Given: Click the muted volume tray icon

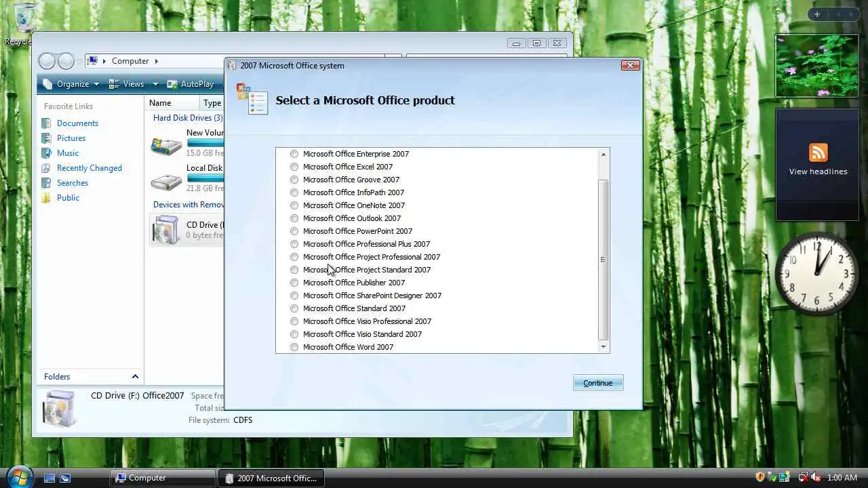Looking at the screenshot, I should pos(815,477).
